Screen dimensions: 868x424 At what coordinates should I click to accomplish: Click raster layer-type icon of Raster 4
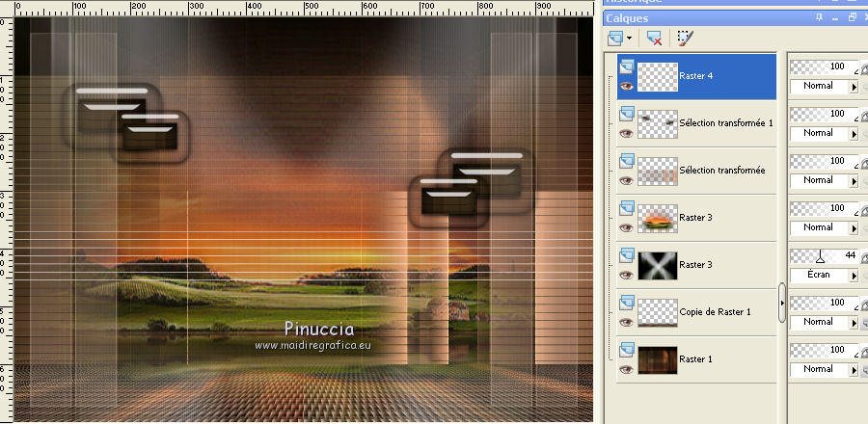click(627, 66)
